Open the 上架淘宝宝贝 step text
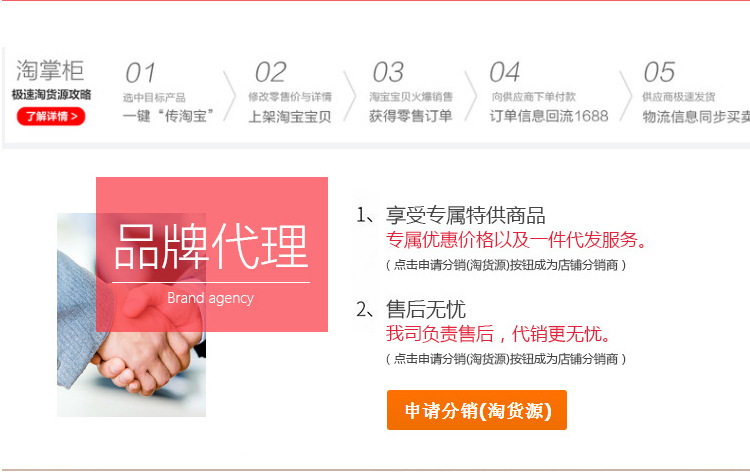The height and width of the screenshot is (472, 750). tap(290, 117)
